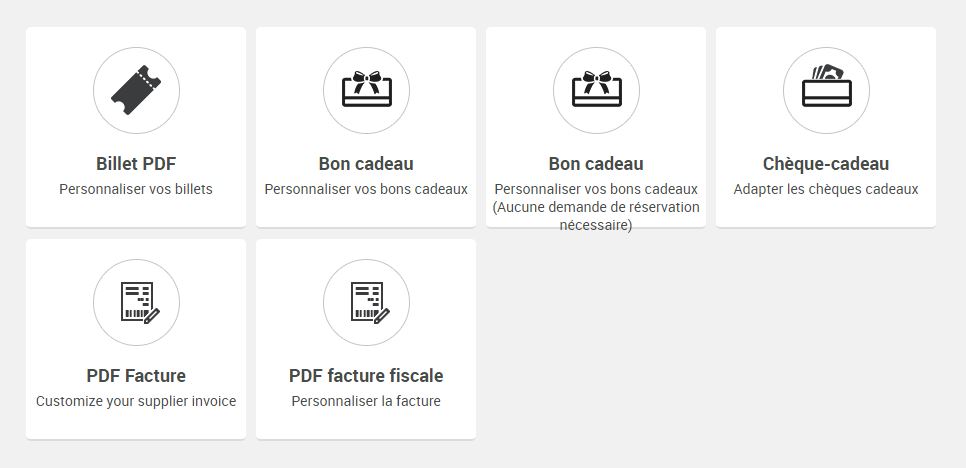Click 'Personnaliser vos bons cadeaux' under second card
This screenshot has width=966, height=468.
(366, 189)
